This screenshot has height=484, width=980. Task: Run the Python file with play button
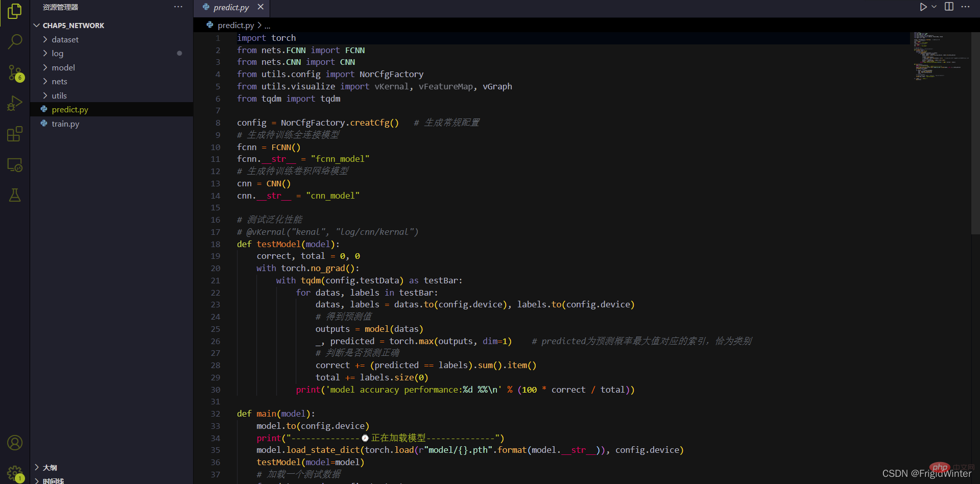click(x=923, y=7)
